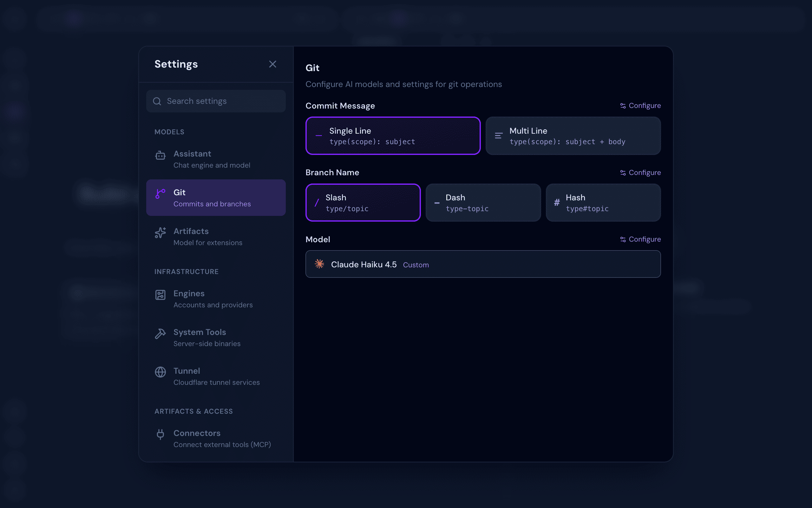
Task: Click Configure link for Commit Message
Action: (640, 105)
